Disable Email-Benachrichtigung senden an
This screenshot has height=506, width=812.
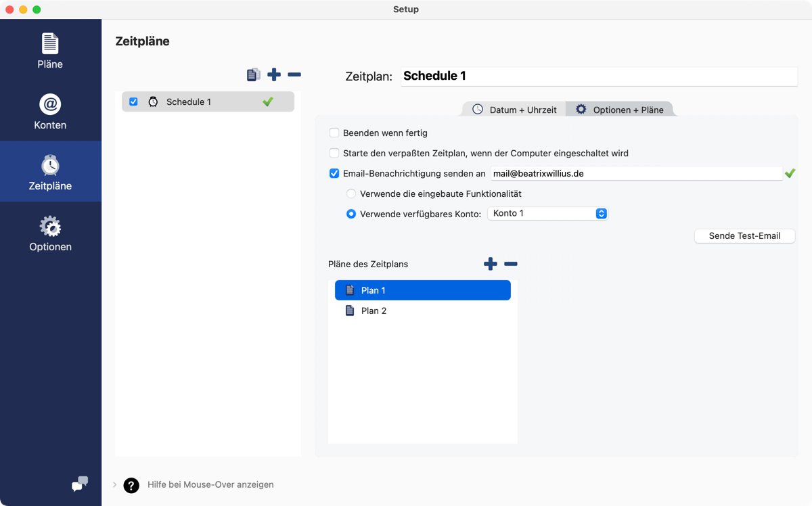point(334,173)
